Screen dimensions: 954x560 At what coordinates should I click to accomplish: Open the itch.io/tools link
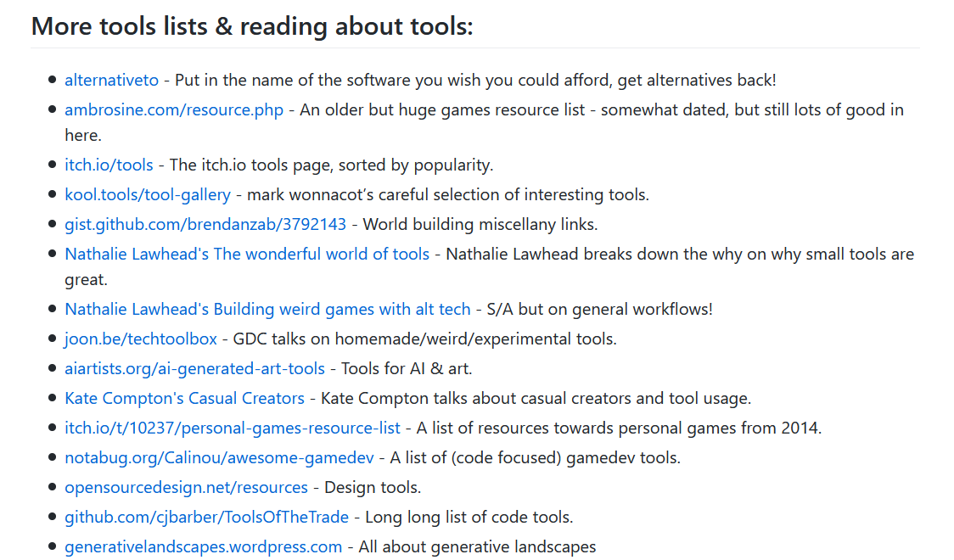(x=109, y=165)
